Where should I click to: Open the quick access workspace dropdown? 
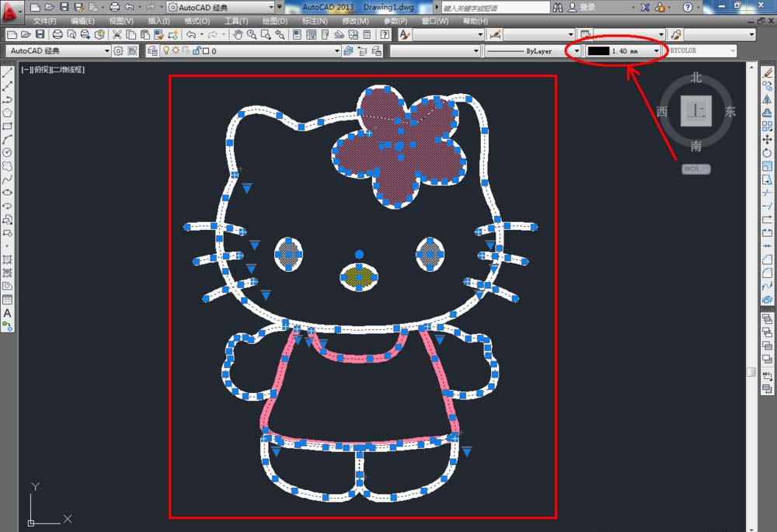click(x=221, y=8)
